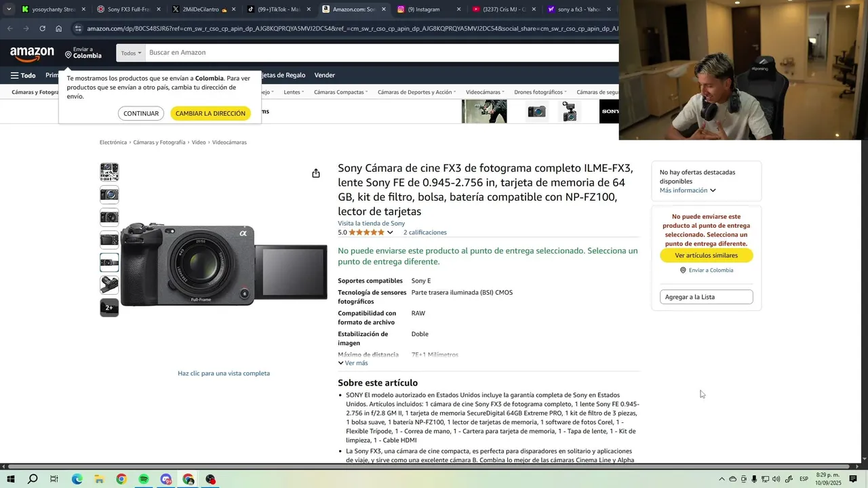Viewport: 868px width, 488px height.
Task: Select the second product thumbnail
Action: [109, 195]
